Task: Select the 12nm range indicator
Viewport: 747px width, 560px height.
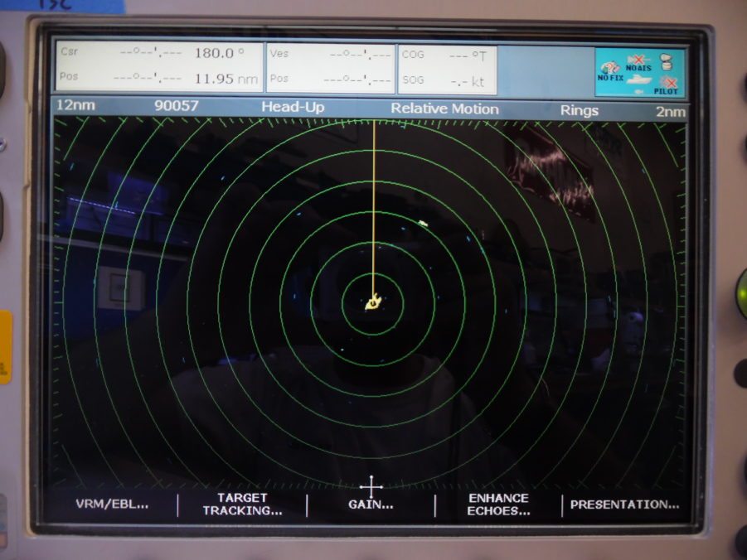Action: (x=75, y=105)
